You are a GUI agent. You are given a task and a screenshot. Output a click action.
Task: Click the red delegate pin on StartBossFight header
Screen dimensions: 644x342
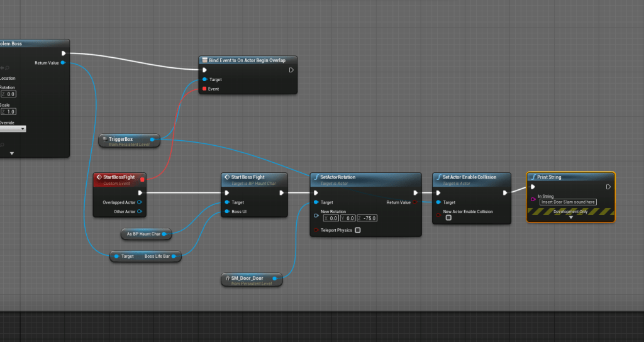142,179
